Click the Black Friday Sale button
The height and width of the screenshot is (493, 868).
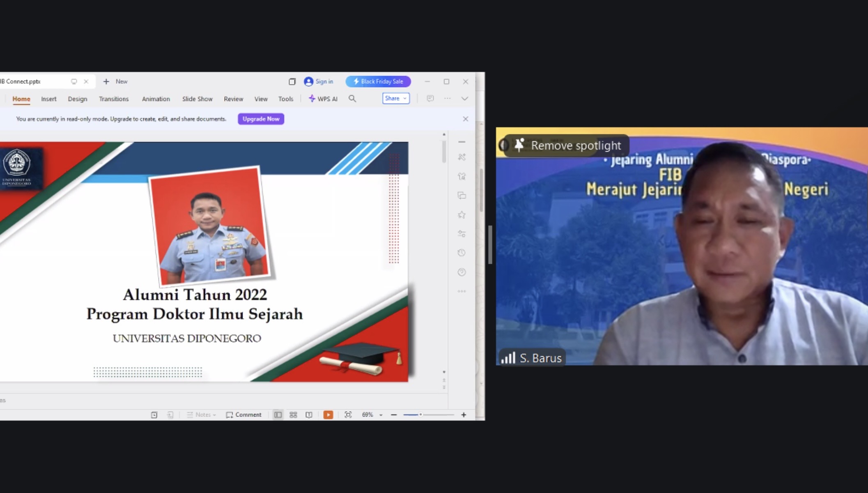click(378, 81)
